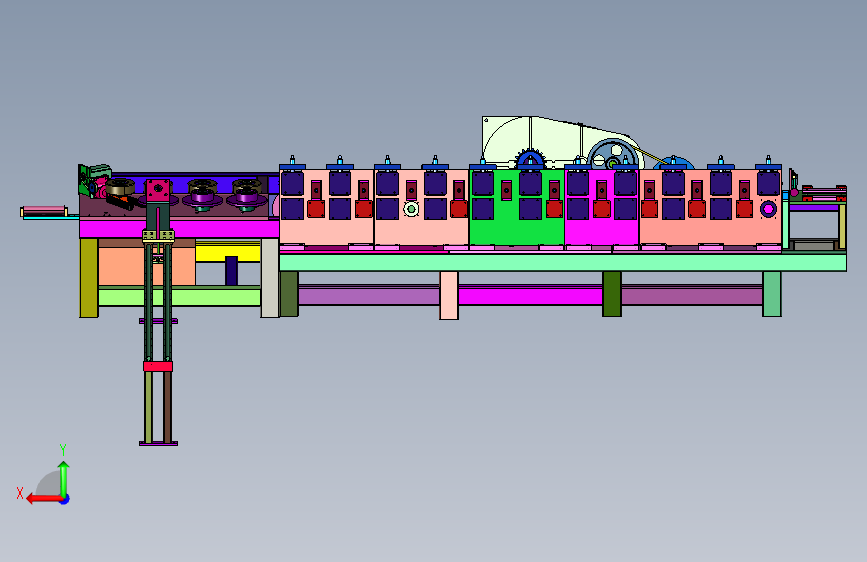Select the long mint-green base beam
The width and height of the screenshot is (867, 562).
[563, 262]
